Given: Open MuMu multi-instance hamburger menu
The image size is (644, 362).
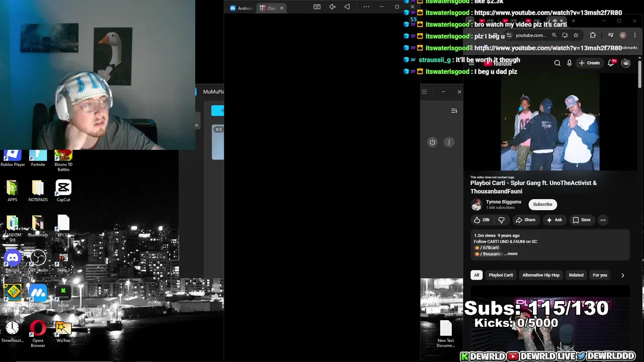Looking at the screenshot, I should click(x=424, y=92).
